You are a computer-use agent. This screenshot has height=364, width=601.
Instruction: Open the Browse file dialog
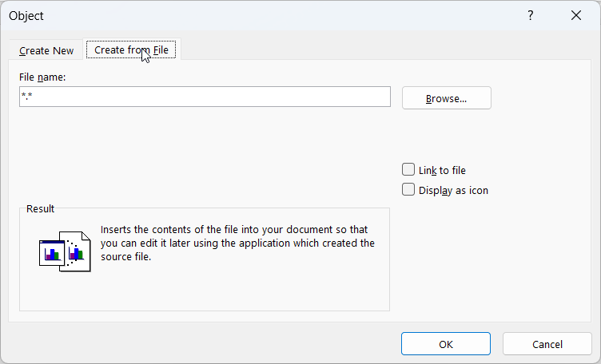point(446,98)
